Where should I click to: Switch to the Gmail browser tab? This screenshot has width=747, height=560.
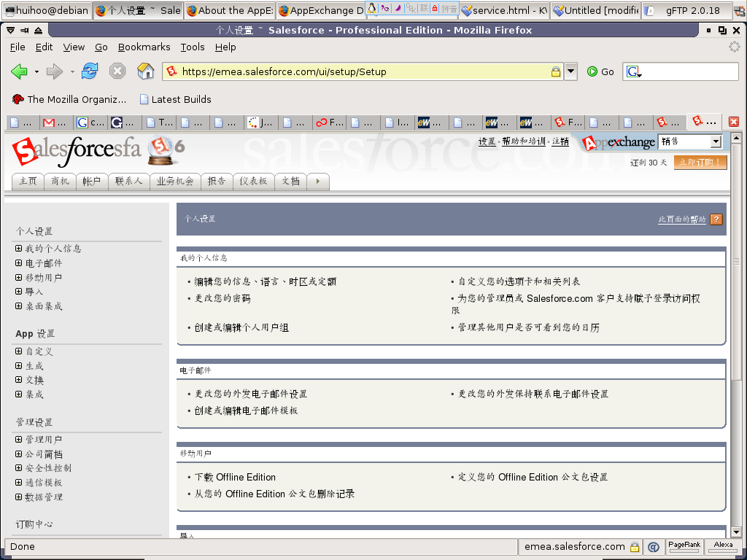click(x=57, y=122)
